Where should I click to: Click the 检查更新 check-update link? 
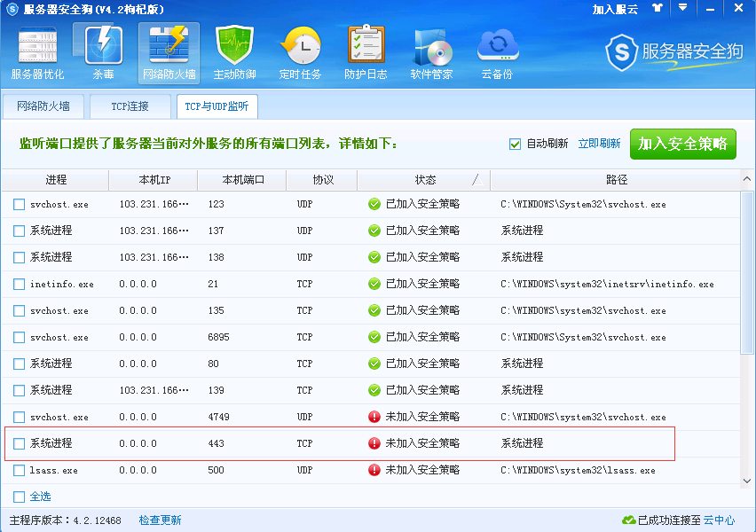(x=160, y=520)
